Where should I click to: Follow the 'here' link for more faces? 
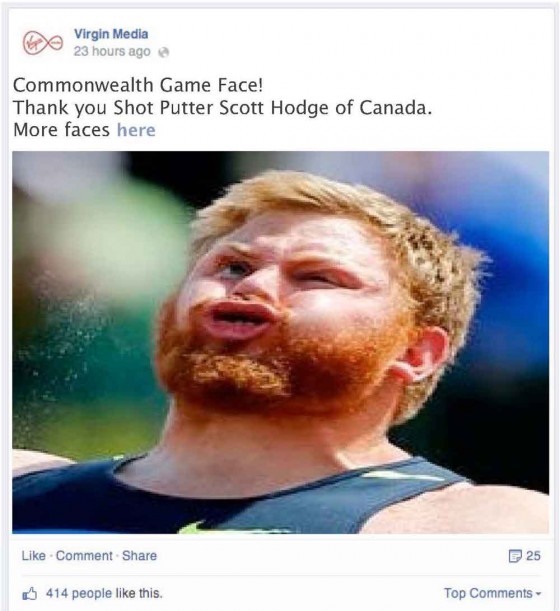click(136, 130)
